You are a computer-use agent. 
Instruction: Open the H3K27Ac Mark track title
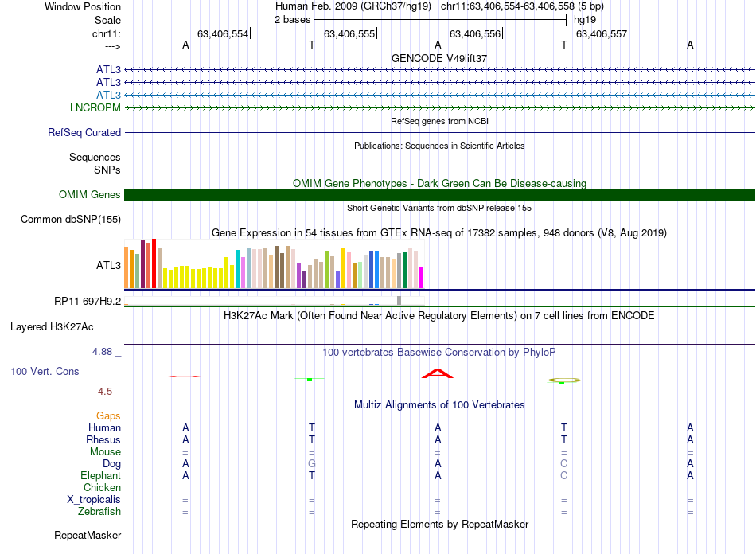(439, 316)
